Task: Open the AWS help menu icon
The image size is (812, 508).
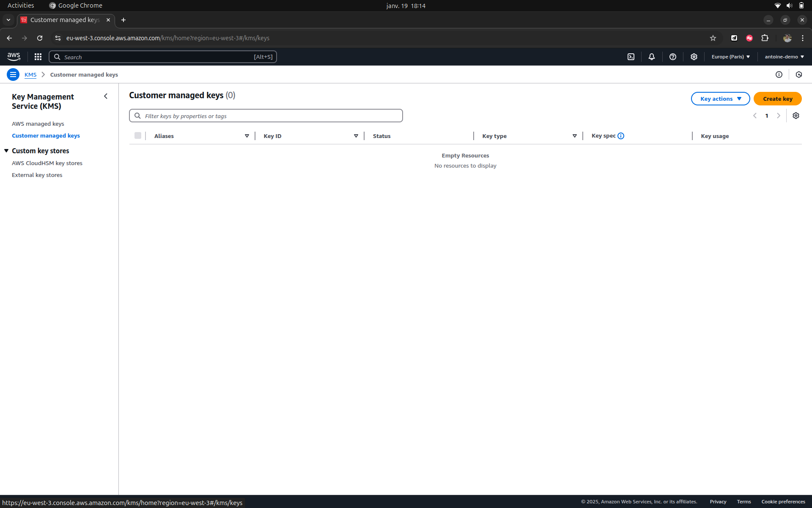Action: pyautogui.click(x=672, y=57)
